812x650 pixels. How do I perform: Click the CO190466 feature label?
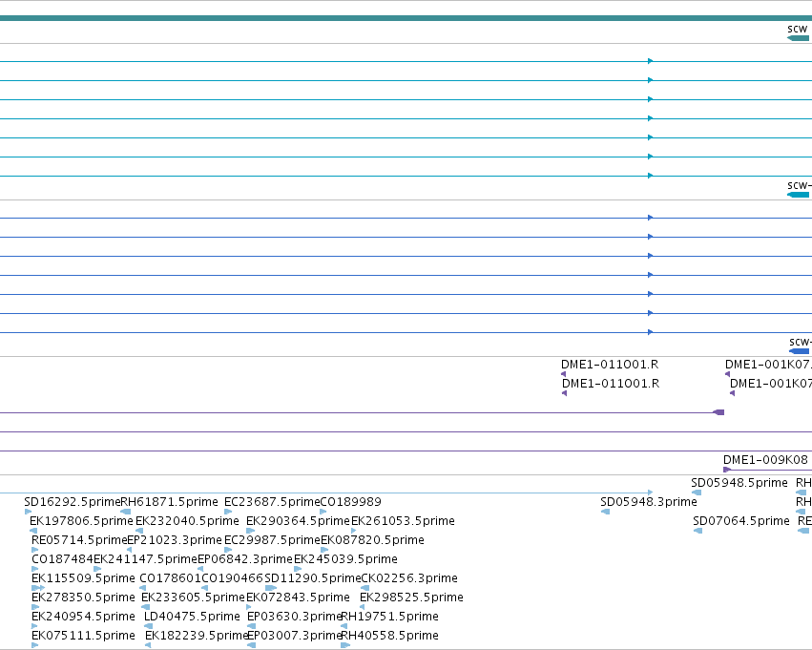coord(233,578)
